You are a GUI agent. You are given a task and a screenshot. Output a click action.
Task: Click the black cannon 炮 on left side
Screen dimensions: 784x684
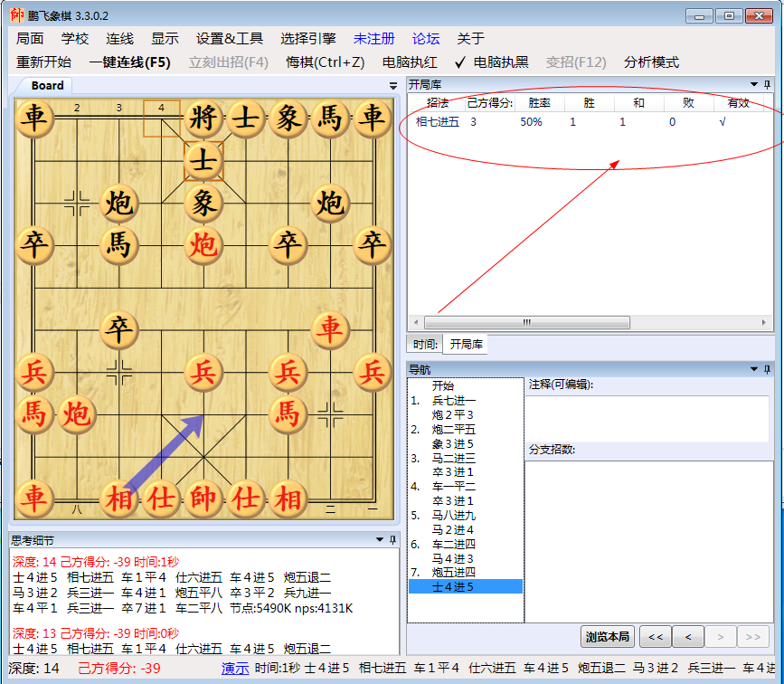tap(118, 204)
